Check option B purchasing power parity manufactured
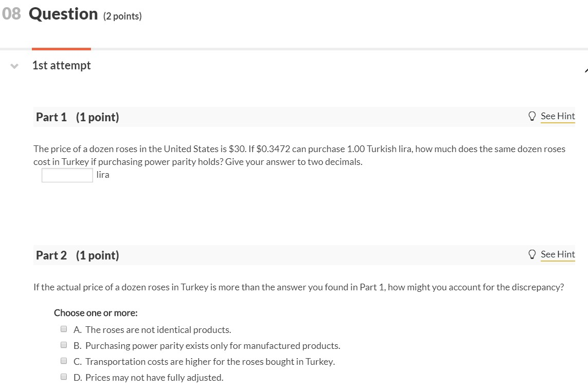Viewport: 588px width, 390px height. click(x=64, y=345)
